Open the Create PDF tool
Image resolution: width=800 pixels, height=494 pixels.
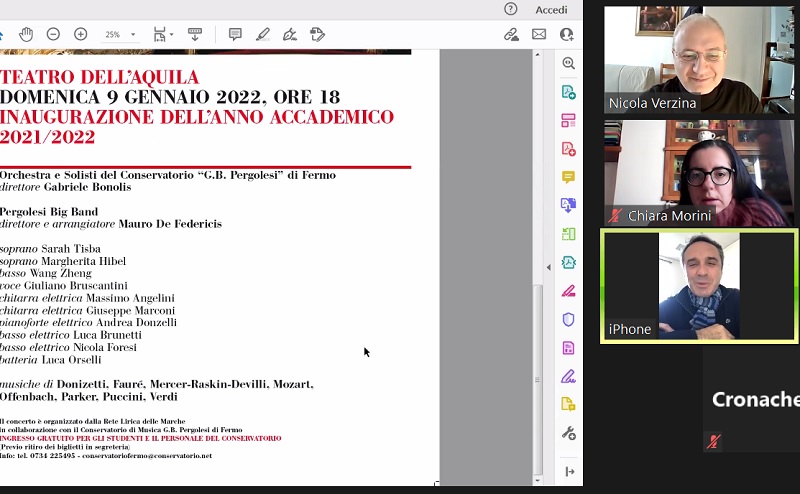pos(568,149)
